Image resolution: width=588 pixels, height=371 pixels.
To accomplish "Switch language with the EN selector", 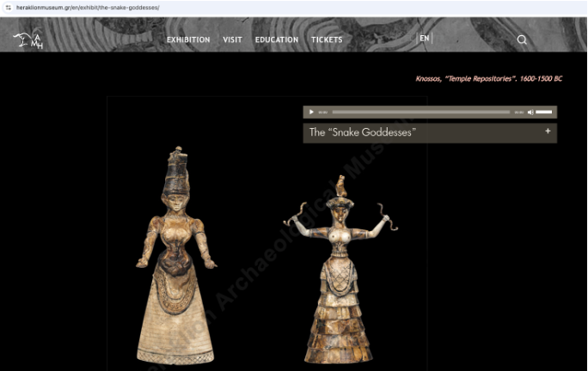I will [x=424, y=39].
